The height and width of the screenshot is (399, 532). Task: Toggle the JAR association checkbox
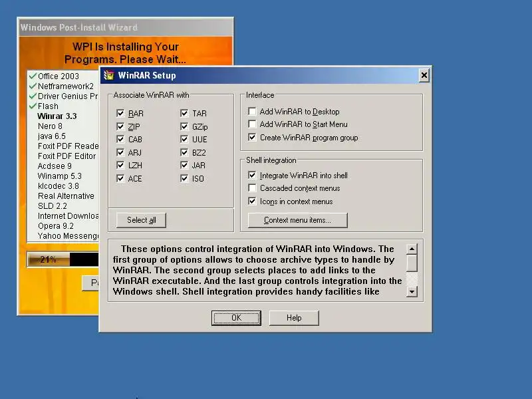click(x=184, y=165)
